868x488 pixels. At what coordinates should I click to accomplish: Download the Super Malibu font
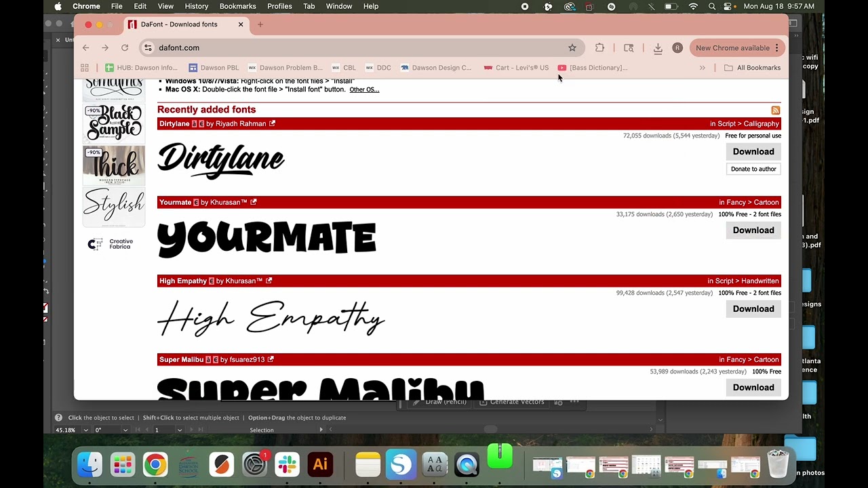point(753,388)
